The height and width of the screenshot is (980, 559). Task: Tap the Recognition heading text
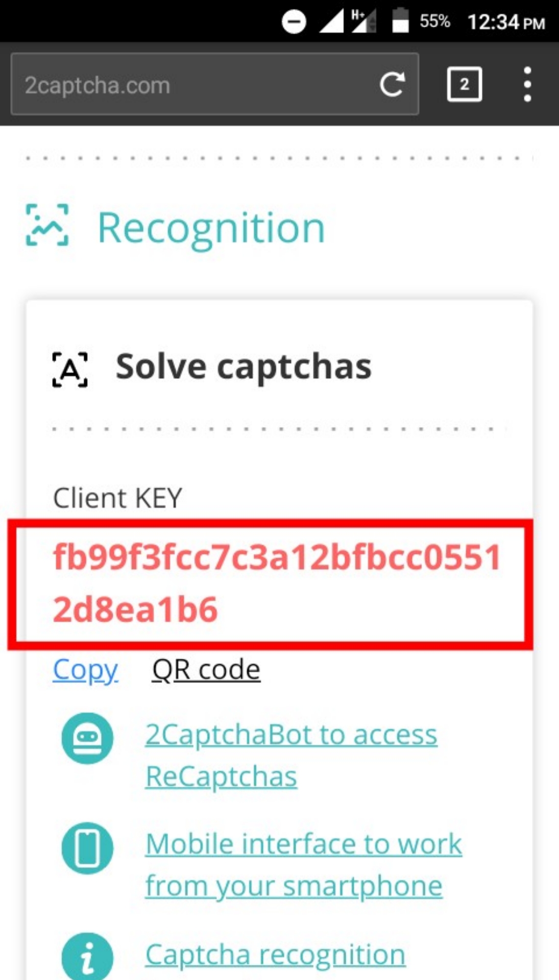coord(211,228)
